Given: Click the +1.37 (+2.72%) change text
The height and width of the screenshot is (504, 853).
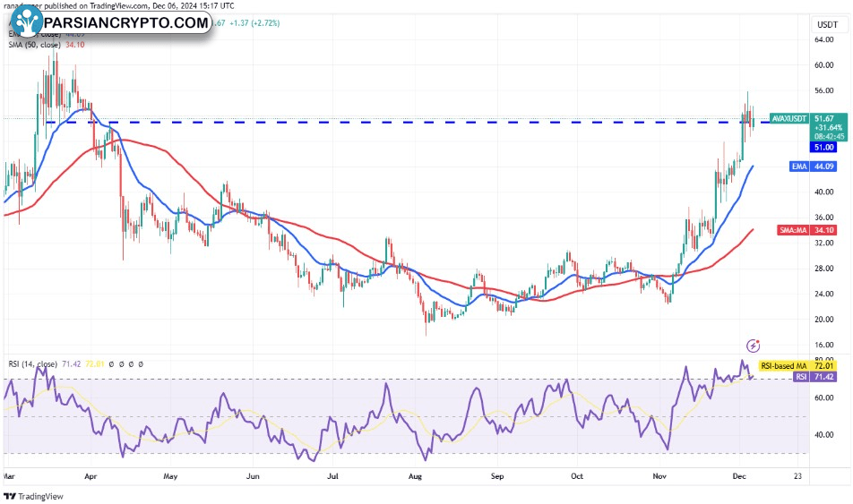Looking at the screenshot, I should point(254,23).
